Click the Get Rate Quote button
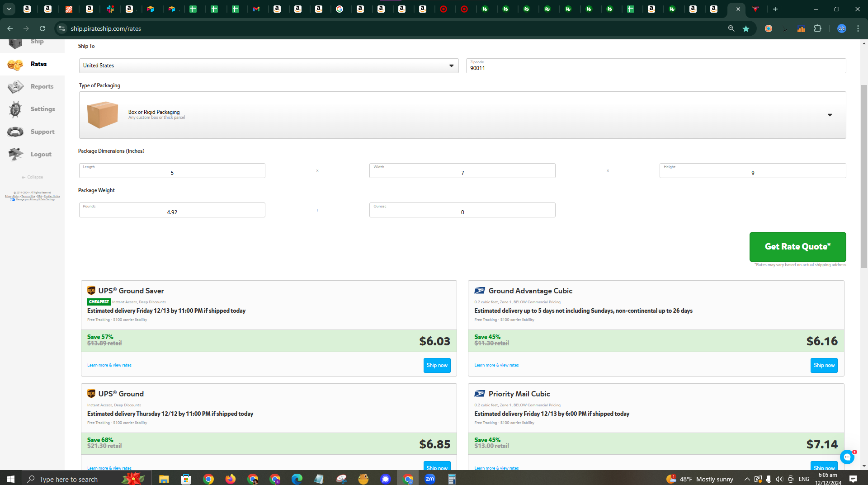This screenshot has width=868, height=485. coord(797,247)
